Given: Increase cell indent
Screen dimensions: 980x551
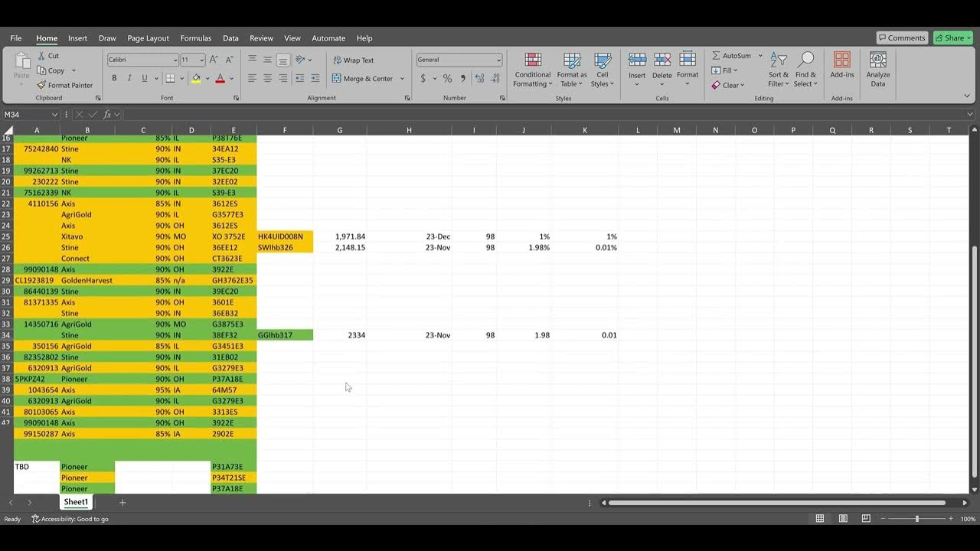Looking at the screenshot, I should (x=315, y=78).
